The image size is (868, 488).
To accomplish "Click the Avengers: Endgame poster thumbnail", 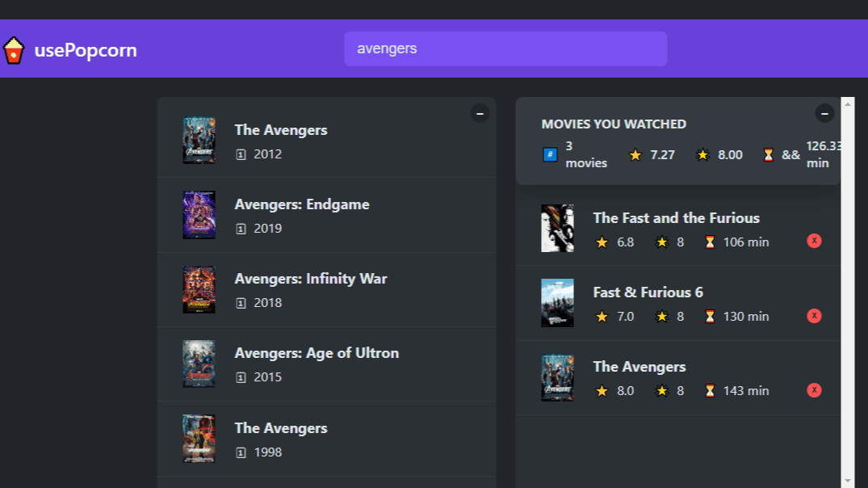I will (x=199, y=215).
